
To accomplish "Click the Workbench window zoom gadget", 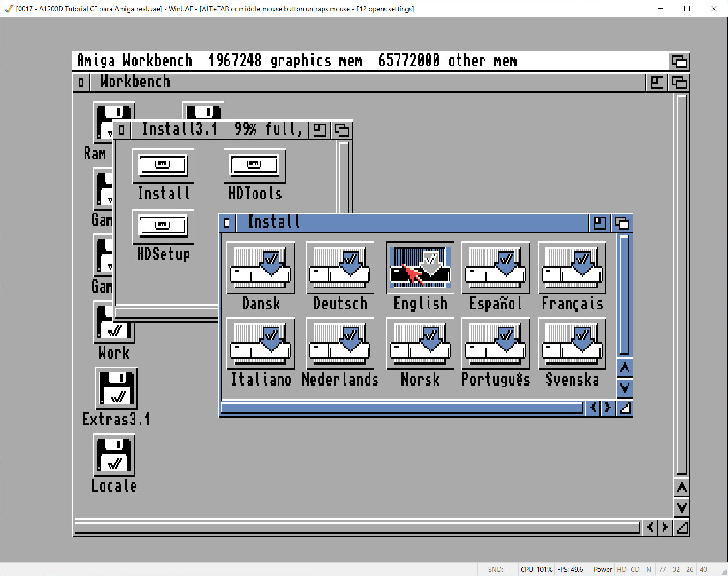I will [657, 82].
